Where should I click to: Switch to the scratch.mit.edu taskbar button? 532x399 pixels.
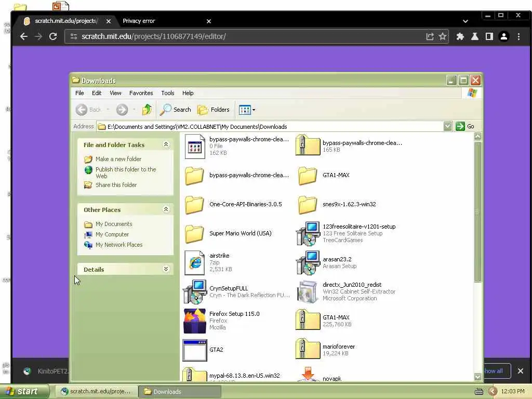[x=96, y=392]
